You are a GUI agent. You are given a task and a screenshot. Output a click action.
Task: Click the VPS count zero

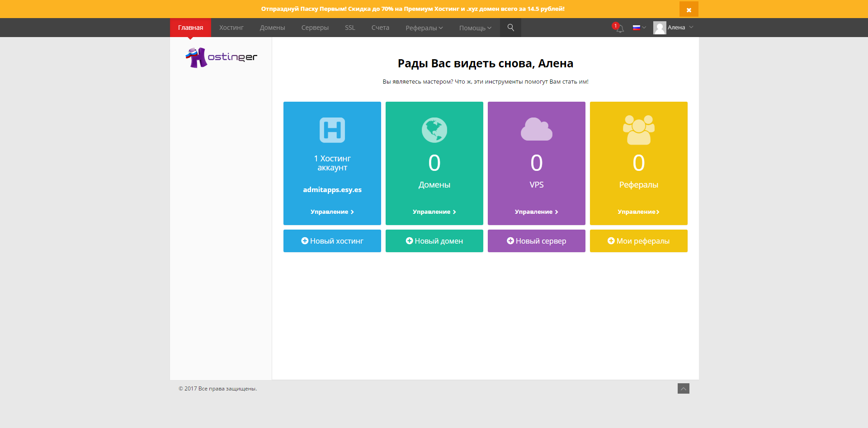pos(537,163)
